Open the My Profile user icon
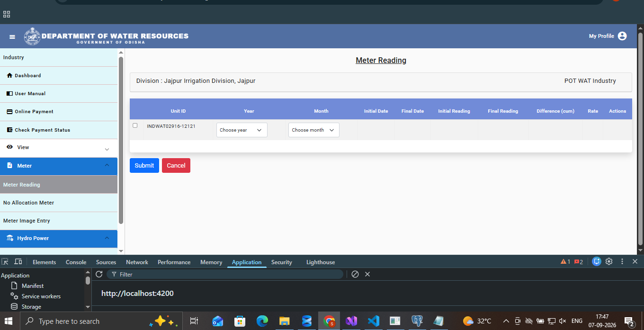644x330 pixels. coord(622,36)
